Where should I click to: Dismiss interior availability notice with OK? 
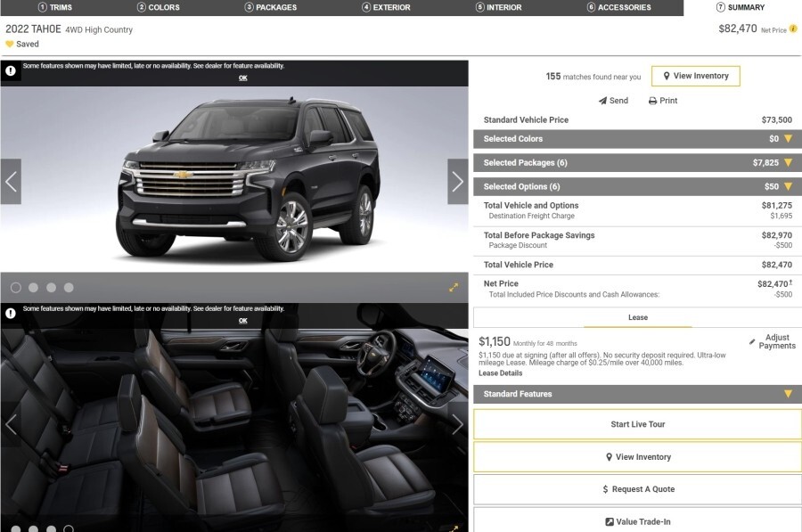[243, 321]
